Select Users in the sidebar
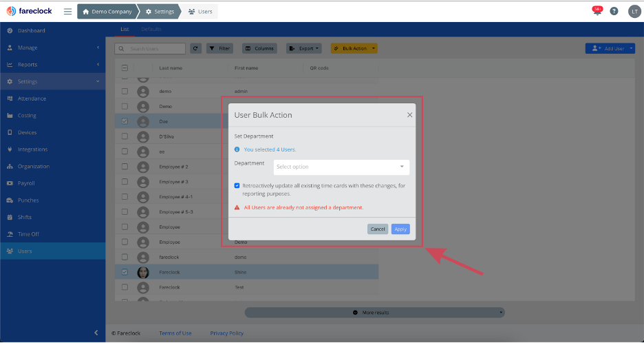 [52, 251]
